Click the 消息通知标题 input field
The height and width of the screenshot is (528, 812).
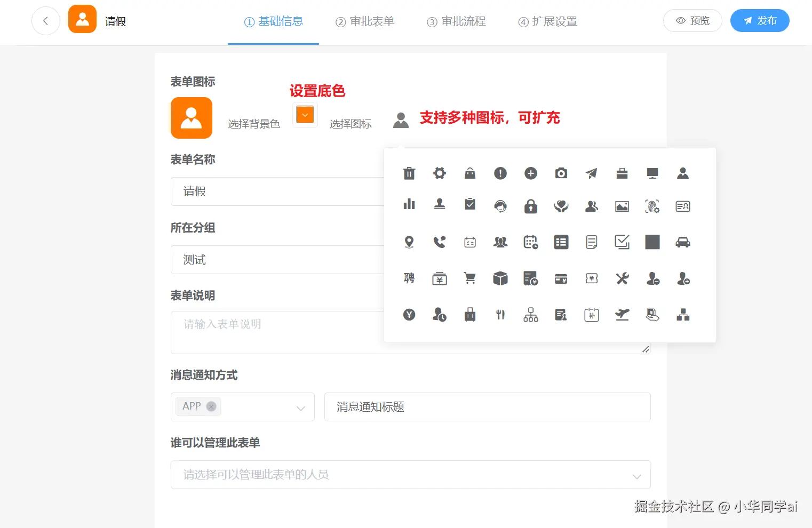[x=488, y=407]
